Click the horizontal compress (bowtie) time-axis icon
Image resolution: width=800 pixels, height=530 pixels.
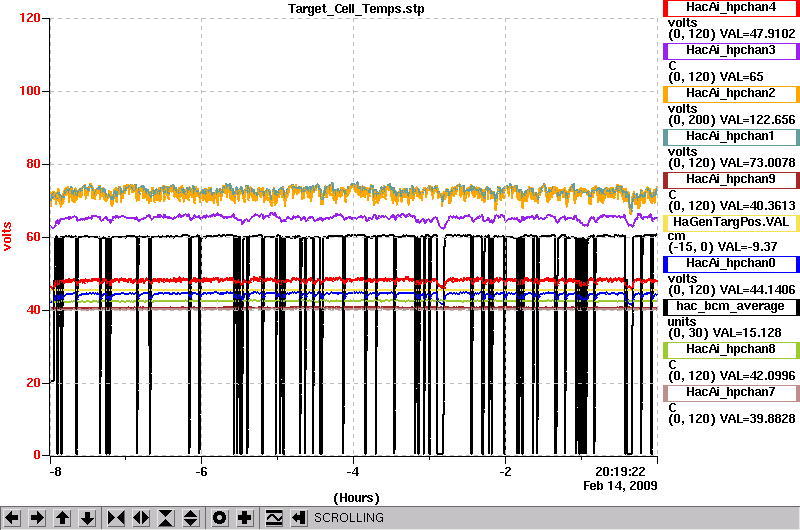pyautogui.click(x=116, y=518)
